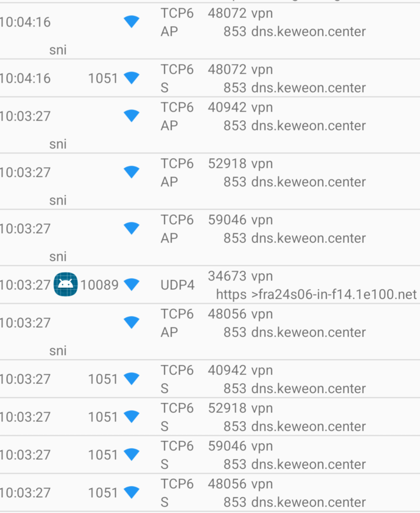Tap Wi-Fi icon in port 48056 S row
This screenshot has width=420, height=513.
pos(131,493)
